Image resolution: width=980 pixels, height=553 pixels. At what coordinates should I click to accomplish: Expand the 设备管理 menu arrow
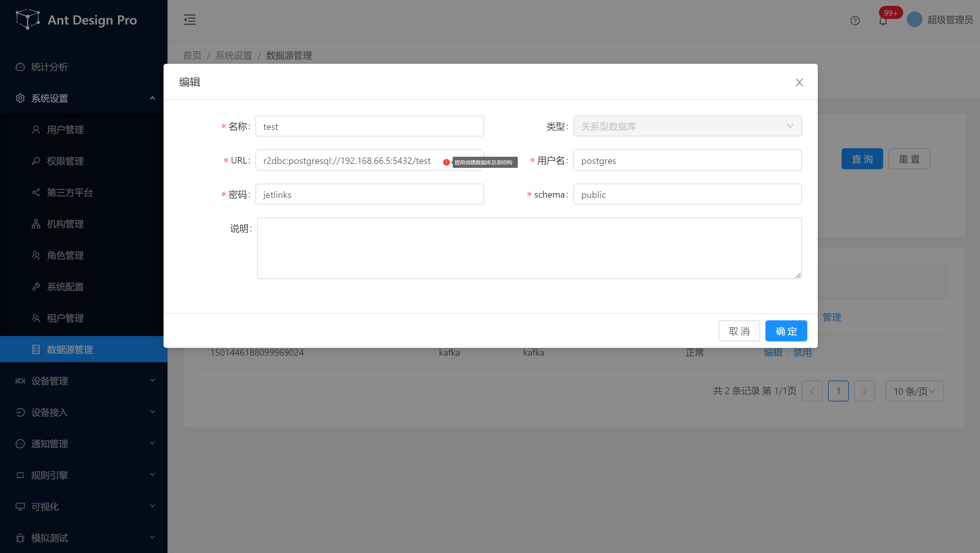152,381
